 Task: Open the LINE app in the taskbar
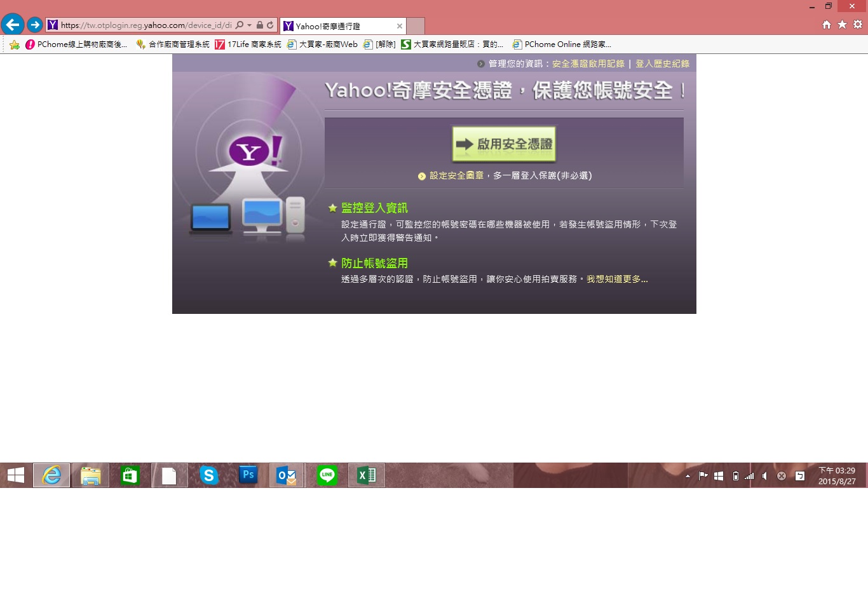coord(327,475)
